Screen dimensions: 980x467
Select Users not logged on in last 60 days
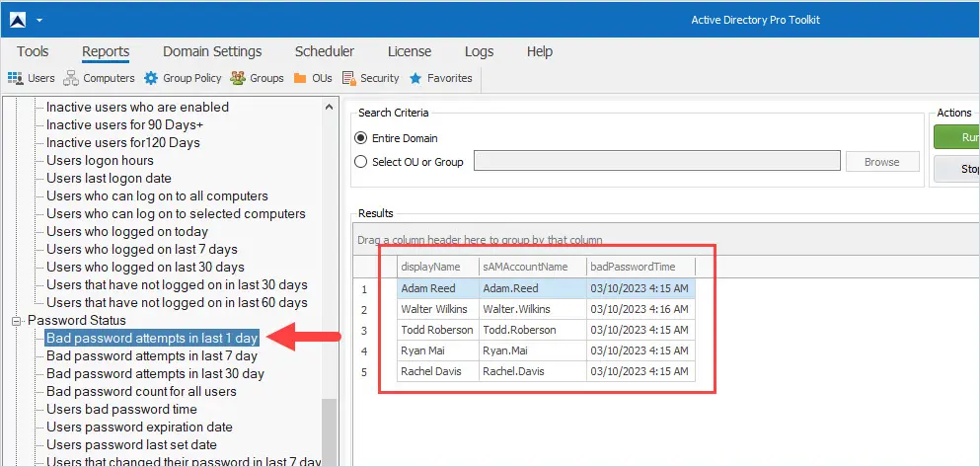click(x=177, y=302)
